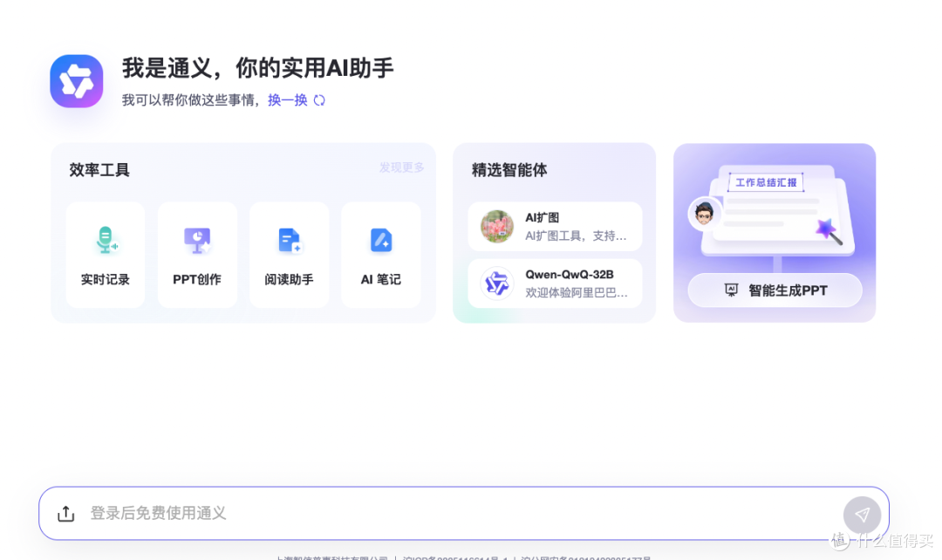Open the AI 笔记 note icon

click(x=381, y=240)
